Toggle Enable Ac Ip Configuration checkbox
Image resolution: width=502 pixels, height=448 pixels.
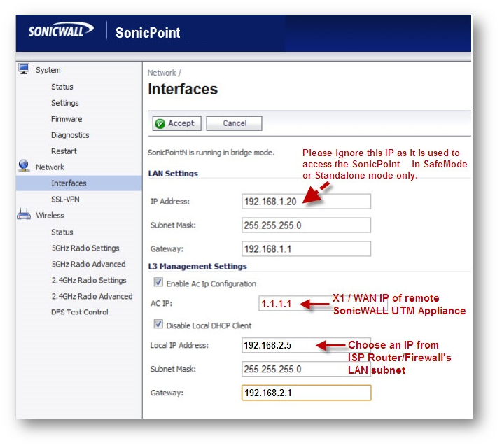point(158,283)
